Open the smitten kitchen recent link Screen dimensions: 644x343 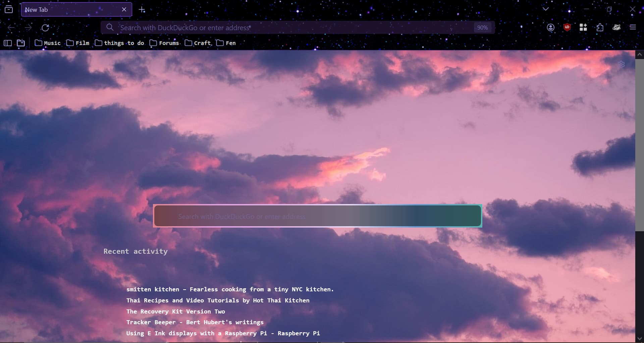click(230, 289)
